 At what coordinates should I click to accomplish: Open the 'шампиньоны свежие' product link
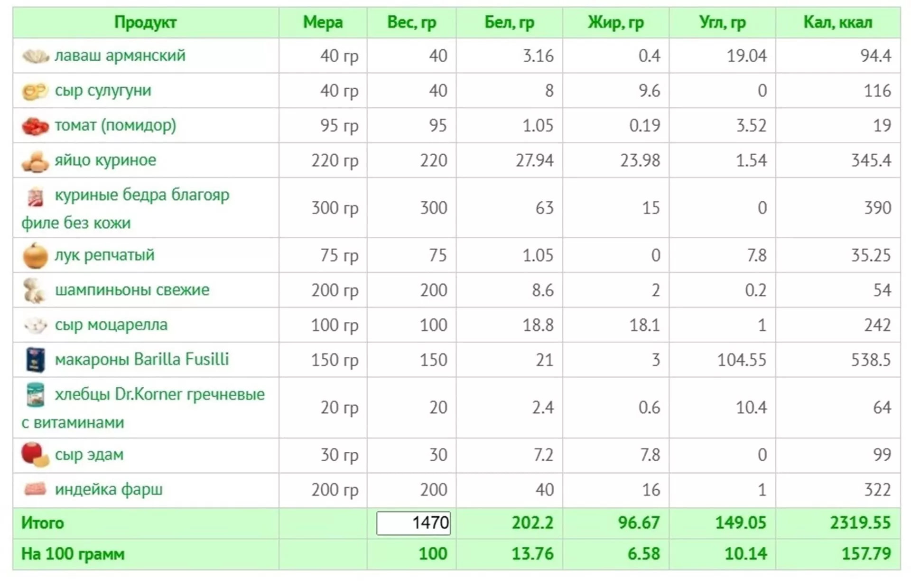(132, 290)
